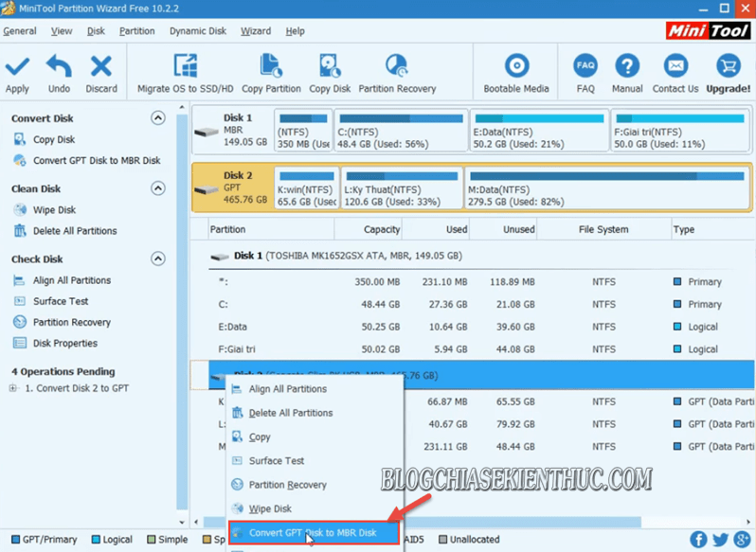
Task: Select the F:Giai tri(NTFS) partition block
Action: [x=679, y=131]
